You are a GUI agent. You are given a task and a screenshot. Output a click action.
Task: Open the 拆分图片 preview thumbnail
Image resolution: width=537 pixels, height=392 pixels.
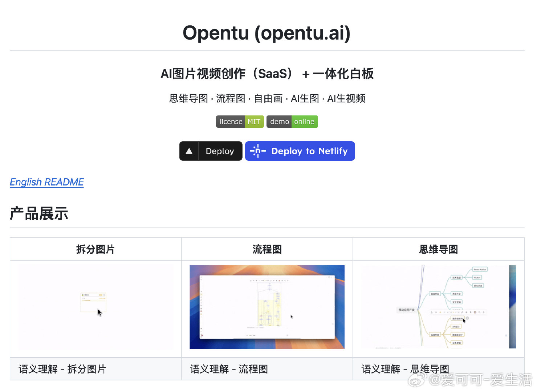(95, 307)
